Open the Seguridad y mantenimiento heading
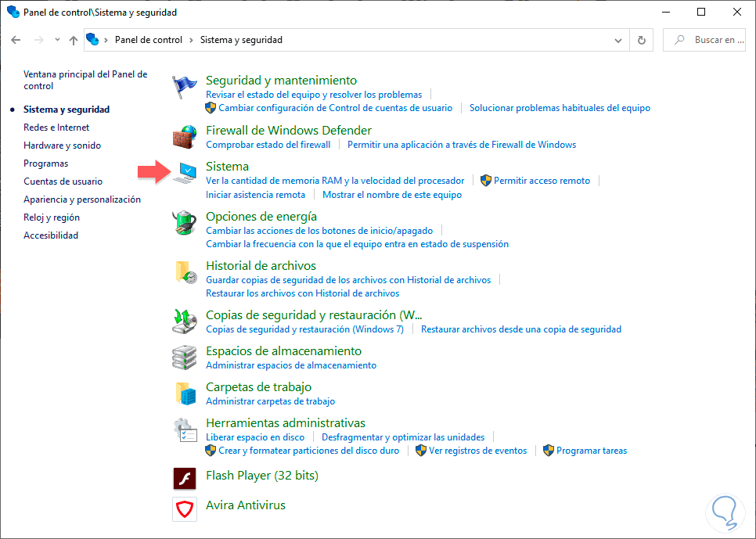 (x=281, y=80)
